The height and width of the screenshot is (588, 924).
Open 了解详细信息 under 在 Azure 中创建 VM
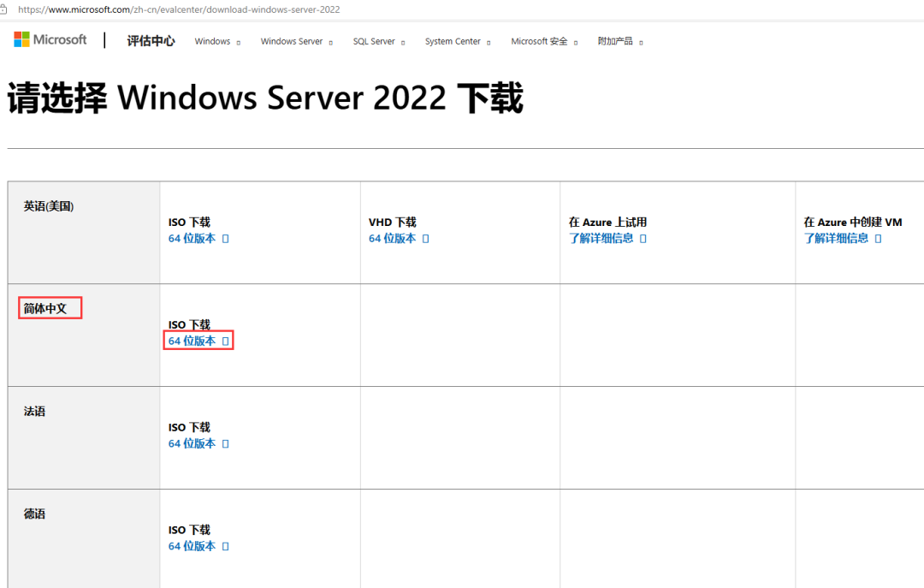843,238
